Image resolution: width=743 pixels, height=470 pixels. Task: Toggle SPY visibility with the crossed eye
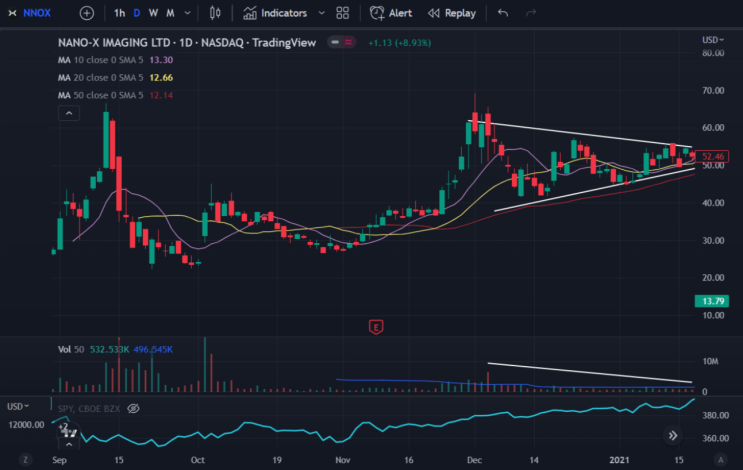click(134, 408)
